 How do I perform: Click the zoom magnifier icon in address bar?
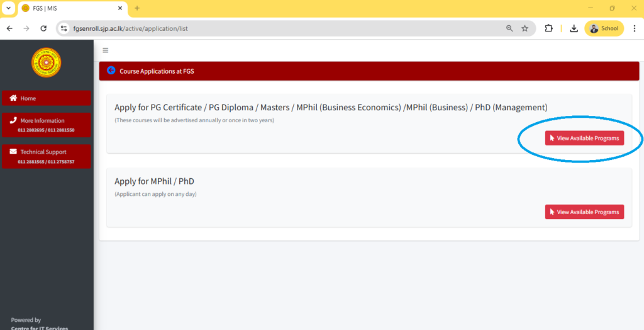click(509, 28)
